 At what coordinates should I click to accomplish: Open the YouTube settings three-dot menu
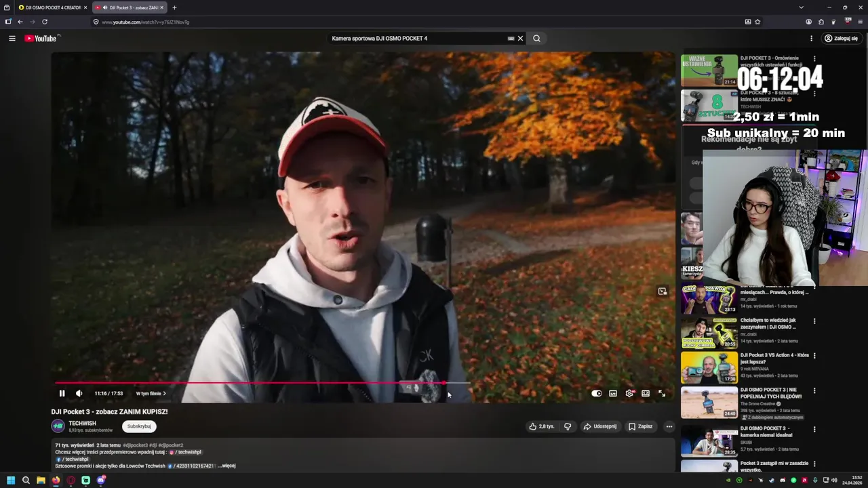(x=811, y=39)
